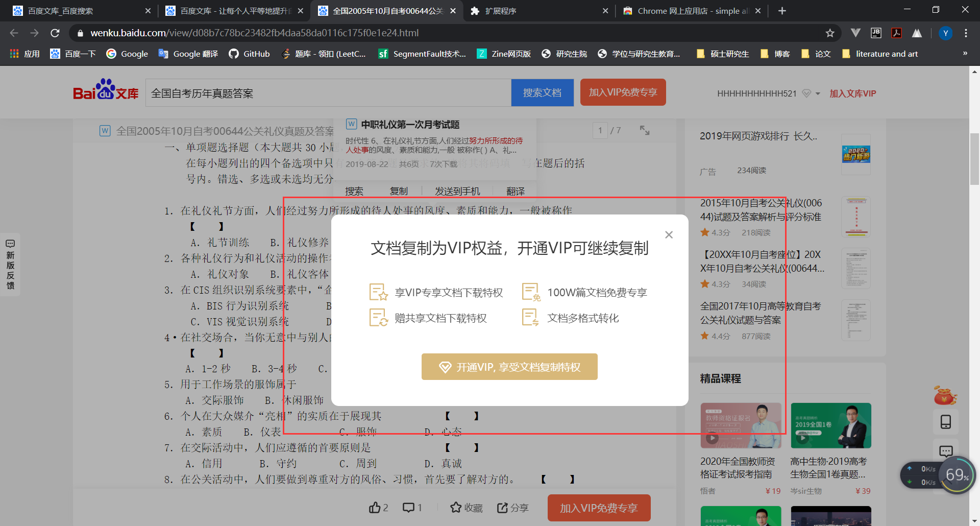980x526 pixels.
Task: Reload the page with the refresh icon
Action: coord(56,33)
